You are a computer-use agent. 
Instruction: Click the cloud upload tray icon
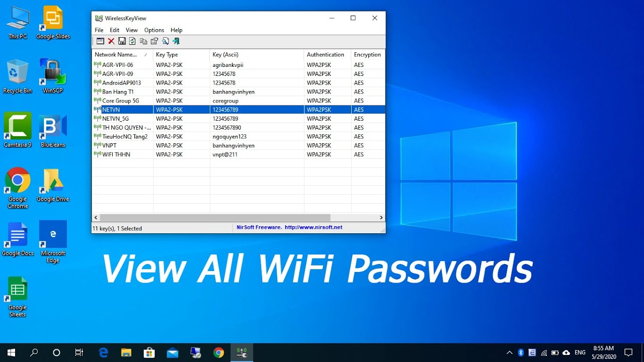(567, 352)
